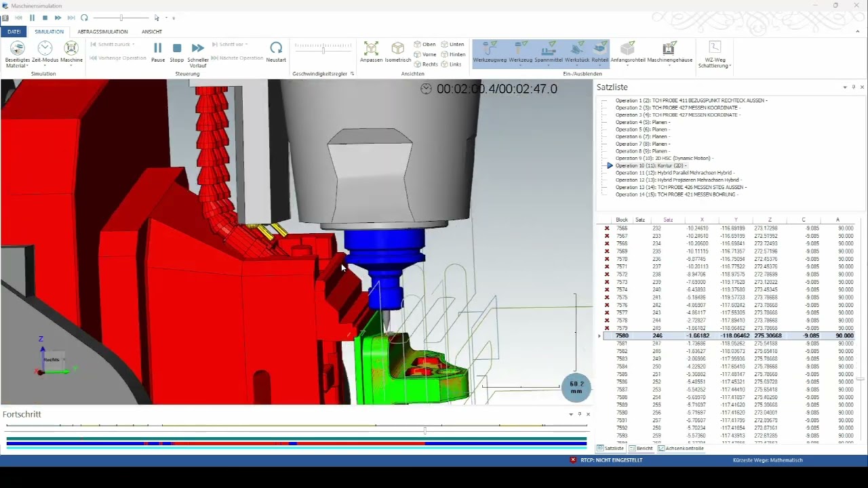Open the dropdown arrow under Zeit-Modus
Image resolution: width=868 pixels, height=488 pixels.
point(45,66)
